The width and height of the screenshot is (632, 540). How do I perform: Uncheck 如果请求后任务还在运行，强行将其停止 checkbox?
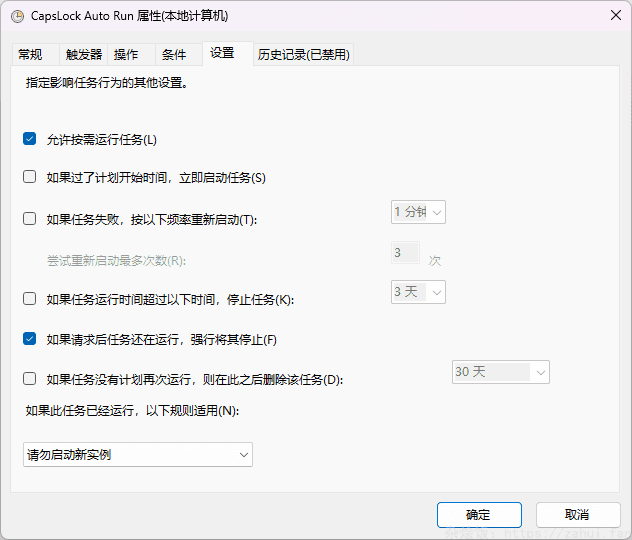click(30, 339)
